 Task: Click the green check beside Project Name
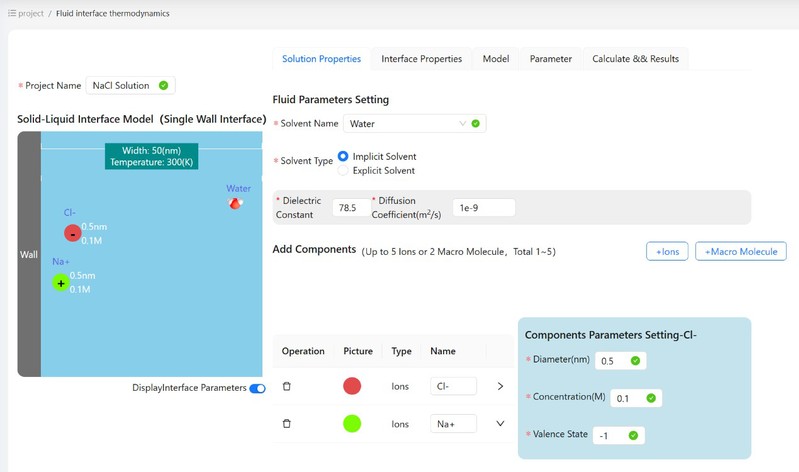coord(163,86)
